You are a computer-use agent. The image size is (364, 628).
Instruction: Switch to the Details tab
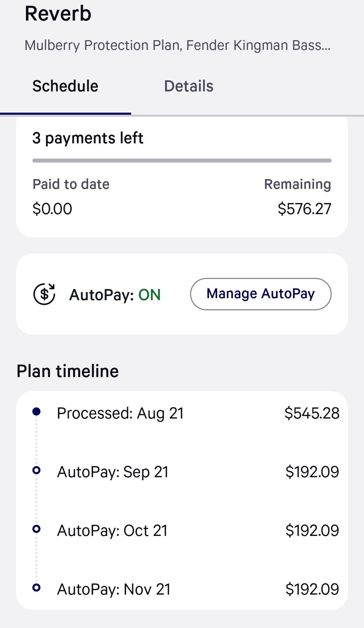(x=188, y=86)
